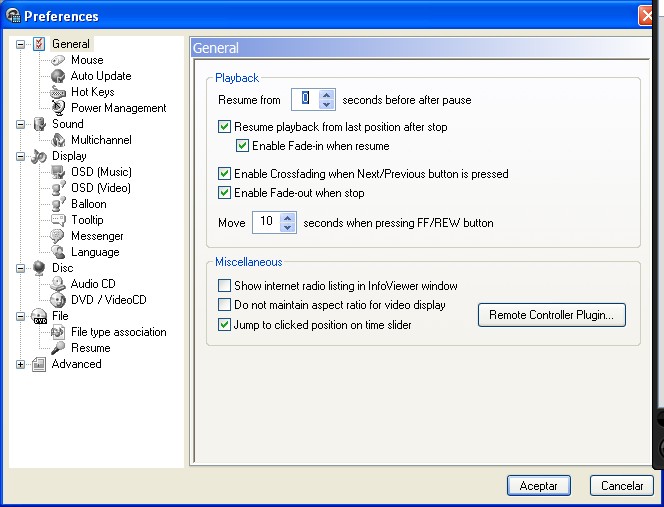This screenshot has width=664, height=507.
Task: Enable Do not maintain aspect ratio
Action: [224, 305]
